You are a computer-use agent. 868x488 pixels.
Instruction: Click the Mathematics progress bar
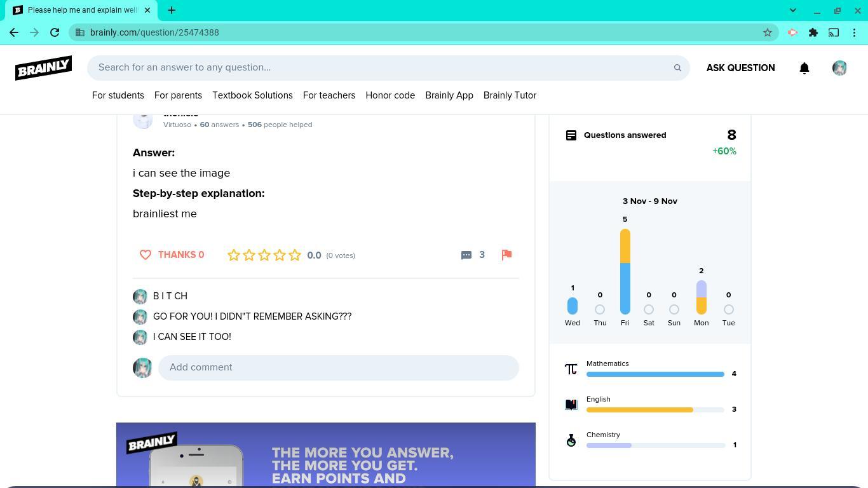click(x=655, y=374)
